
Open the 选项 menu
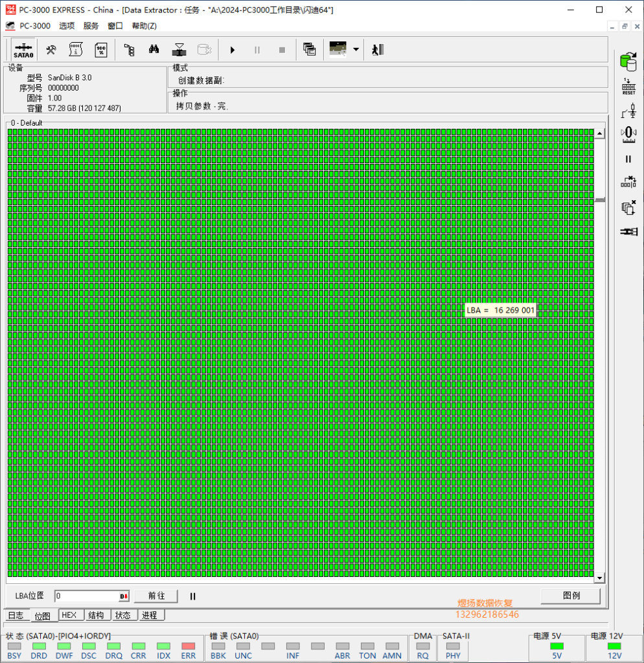pyautogui.click(x=67, y=26)
